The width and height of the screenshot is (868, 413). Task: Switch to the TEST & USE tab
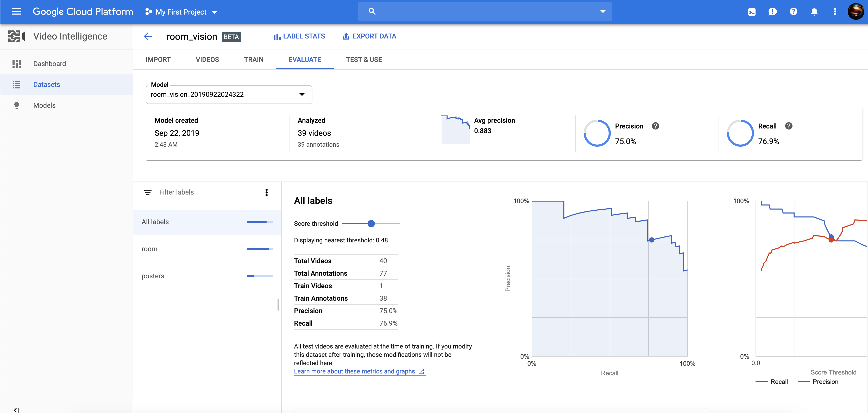pos(364,60)
